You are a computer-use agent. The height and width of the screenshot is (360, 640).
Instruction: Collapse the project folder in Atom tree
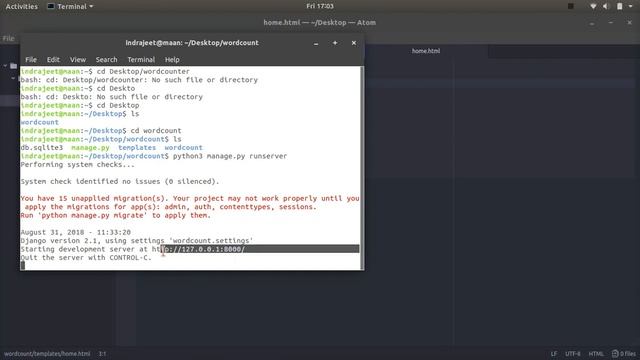pyautogui.click(x=5, y=66)
